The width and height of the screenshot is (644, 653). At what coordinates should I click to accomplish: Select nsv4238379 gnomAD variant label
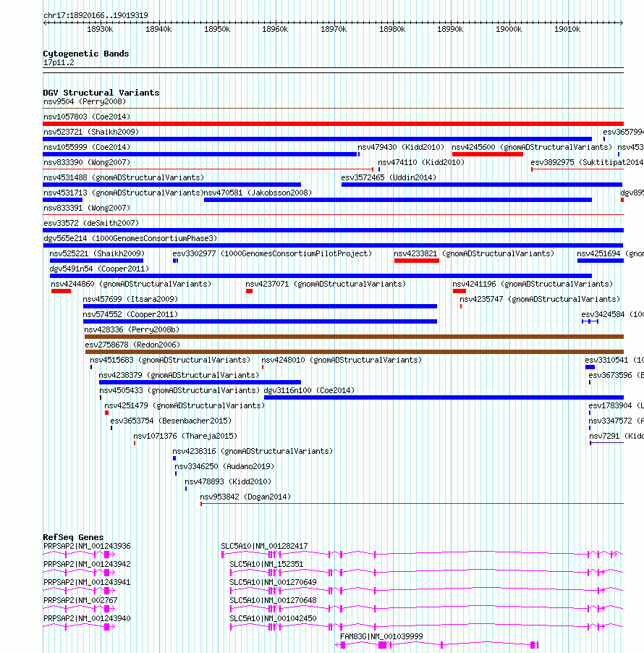tap(179, 375)
